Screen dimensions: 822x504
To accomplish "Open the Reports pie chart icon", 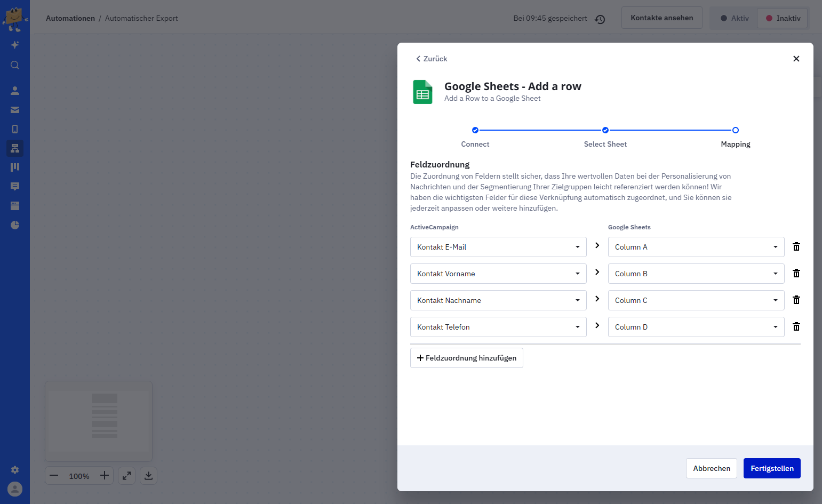I will click(15, 225).
